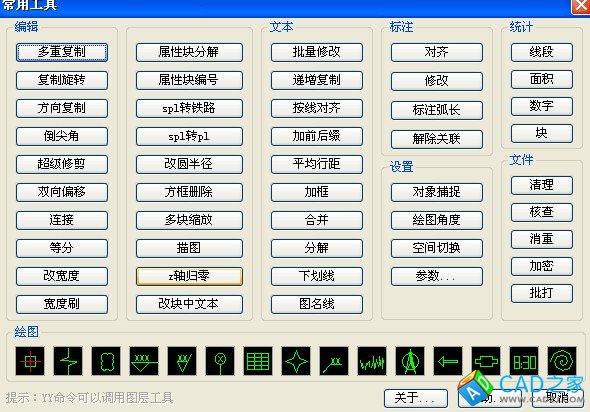590x412 pixels.
Task: Pick the north arrow compass icon
Action: (x=410, y=361)
